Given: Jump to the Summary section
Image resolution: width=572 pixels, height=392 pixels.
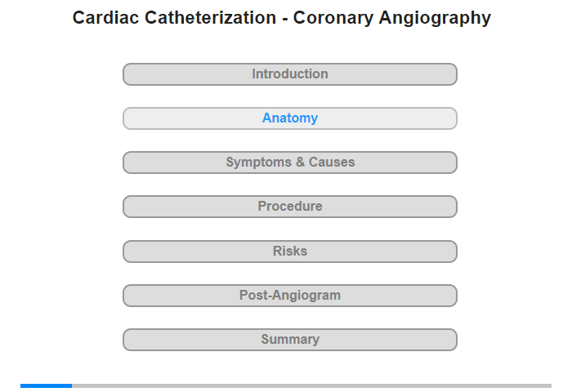Looking at the screenshot, I should coord(290,340).
